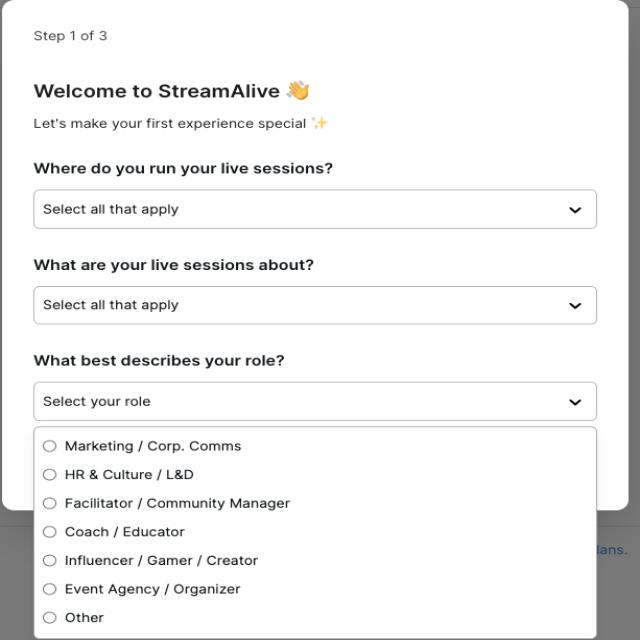Click the sparkles emoji after special
This screenshot has width=640, height=640.
tap(320, 122)
